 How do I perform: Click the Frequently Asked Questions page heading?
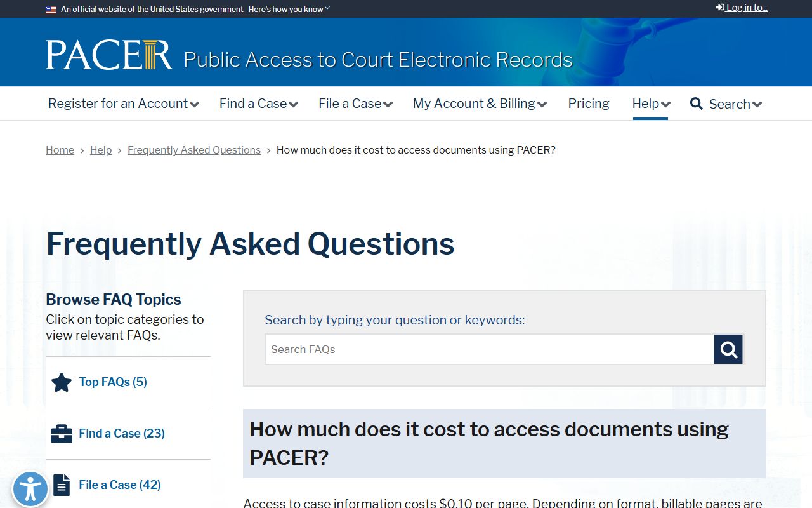[x=250, y=244]
